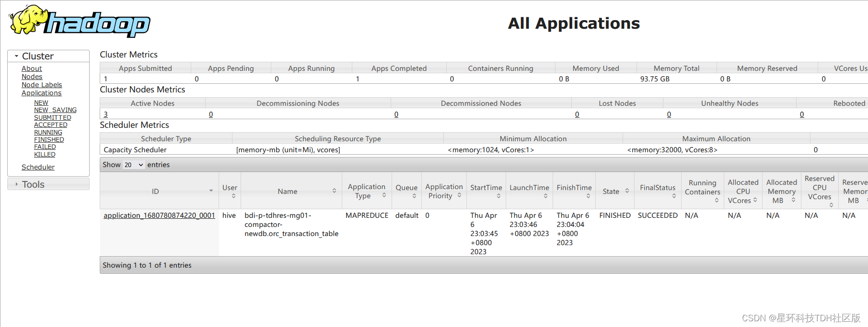
Task: Sort by StartTime column arrows
Action: click(498, 196)
